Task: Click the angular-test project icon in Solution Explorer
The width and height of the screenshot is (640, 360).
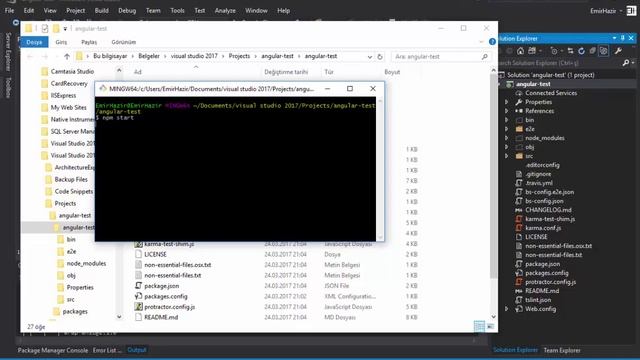Action: click(x=510, y=84)
